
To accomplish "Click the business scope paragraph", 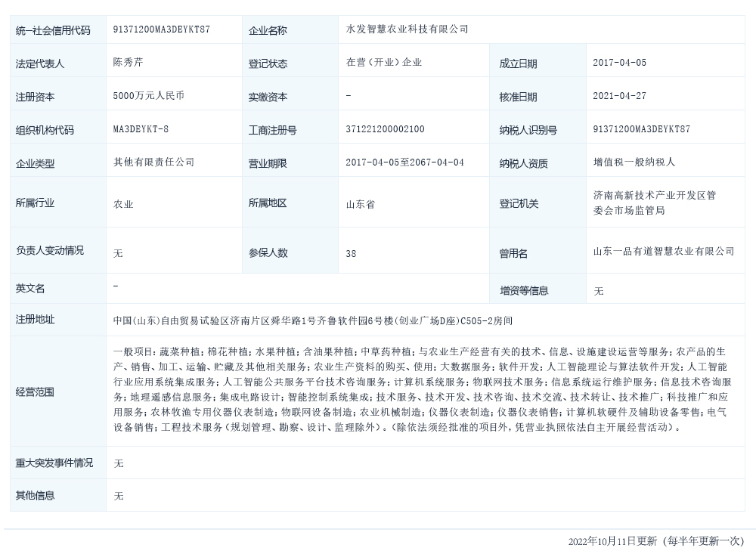I will click(x=422, y=389).
